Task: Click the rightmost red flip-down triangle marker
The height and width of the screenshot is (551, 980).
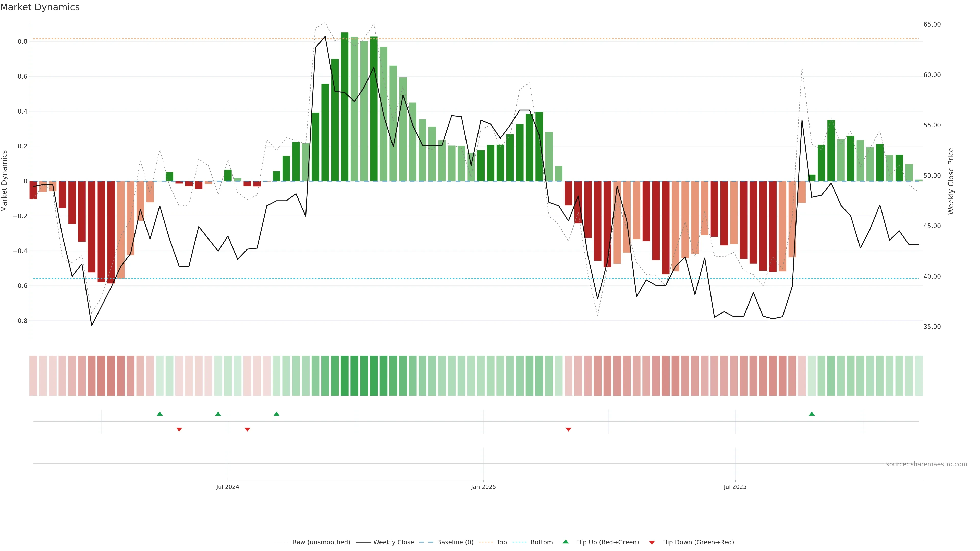Action: pyautogui.click(x=568, y=429)
